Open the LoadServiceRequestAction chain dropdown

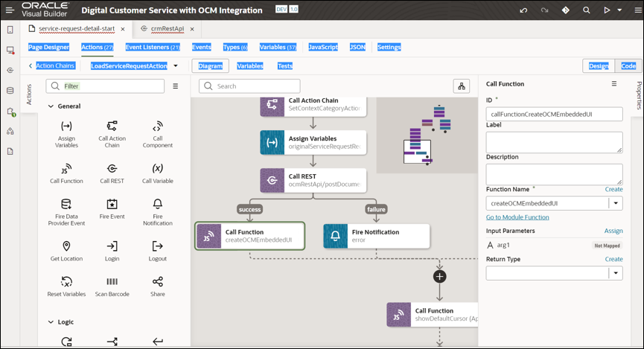click(x=176, y=65)
